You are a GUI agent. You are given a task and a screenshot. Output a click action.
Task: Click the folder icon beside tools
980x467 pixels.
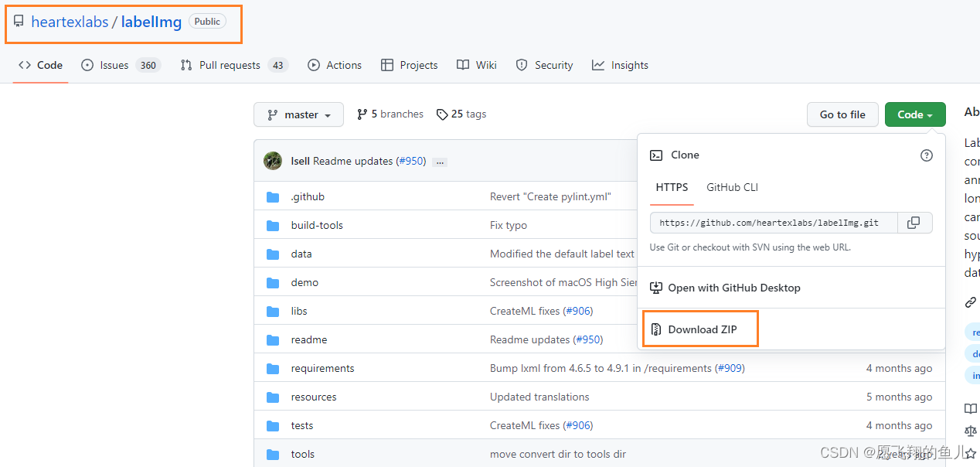[x=273, y=454]
